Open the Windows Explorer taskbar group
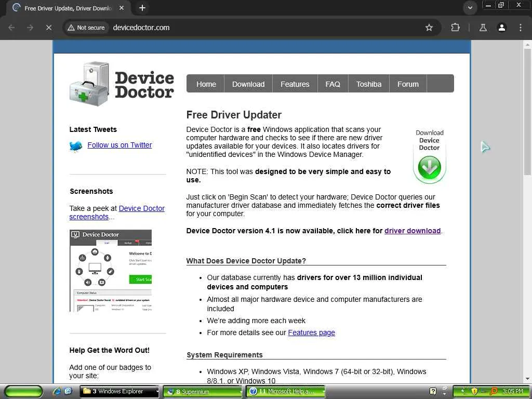Image resolution: width=532 pixels, height=399 pixels. tap(117, 391)
